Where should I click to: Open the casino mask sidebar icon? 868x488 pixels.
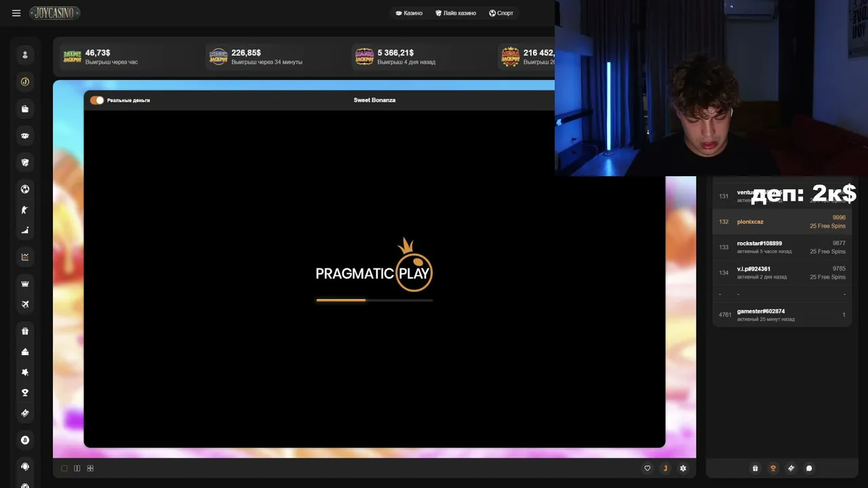click(x=25, y=136)
